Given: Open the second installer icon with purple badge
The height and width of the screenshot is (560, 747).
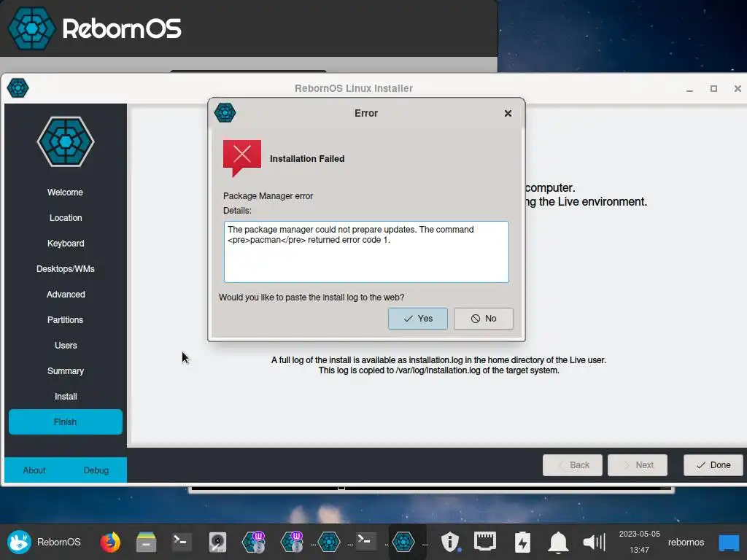Looking at the screenshot, I should 292,542.
